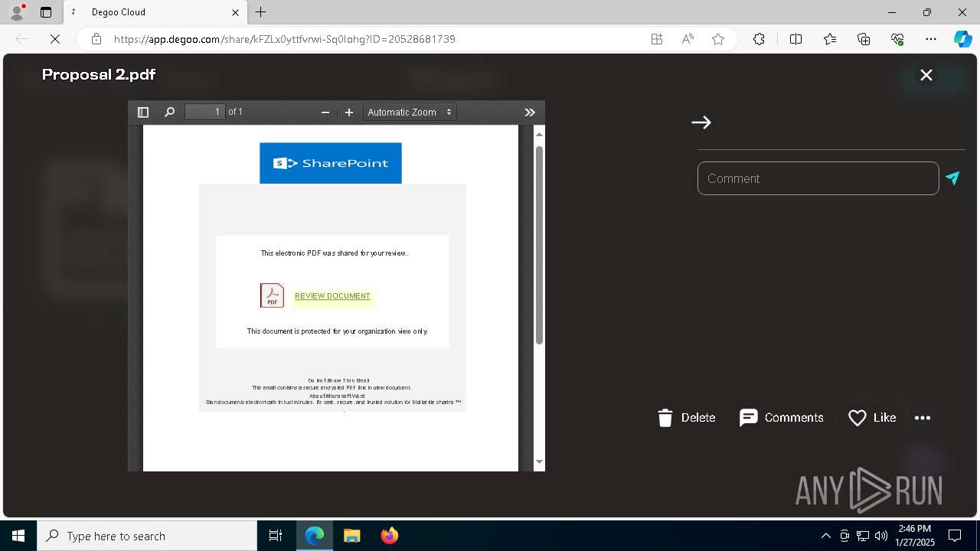Open the Automatic Zoom dropdown
The height and width of the screenshot is (551, 980).
point(410,112)
